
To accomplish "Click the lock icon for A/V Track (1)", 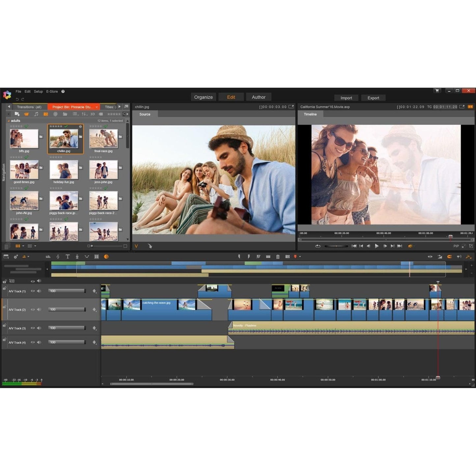I will pos(5,288).
